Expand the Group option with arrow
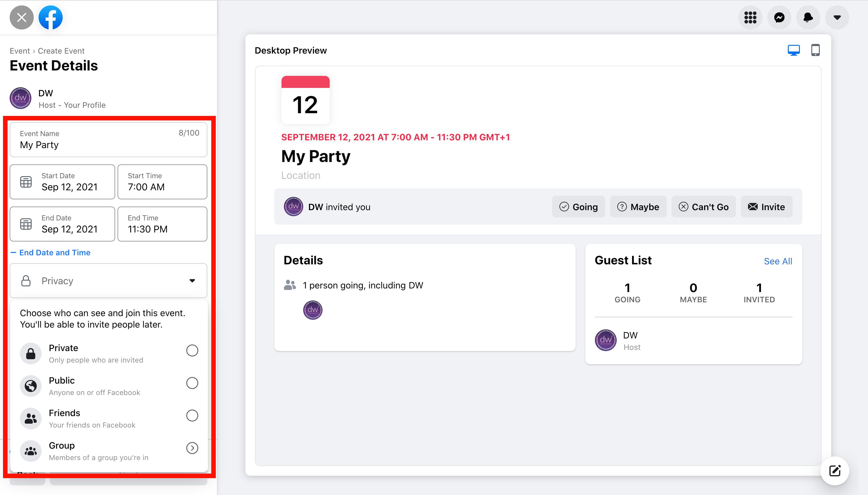The width and height of the screenshot is (868, 495). (x=192, y=448)
